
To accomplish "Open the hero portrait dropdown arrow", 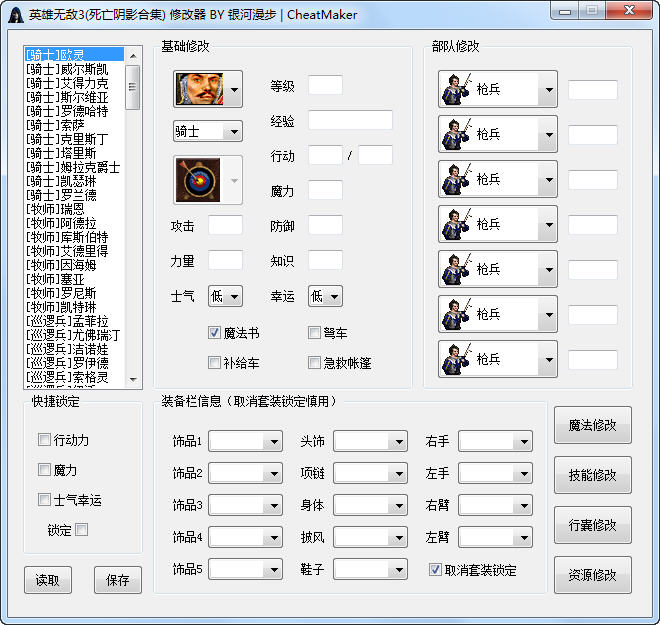I will coord(234,89).
